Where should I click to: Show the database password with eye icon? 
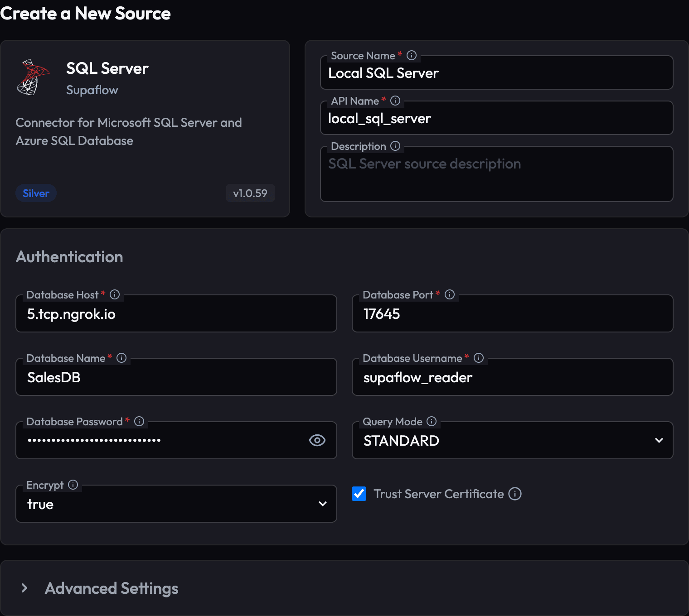[317, 440]
